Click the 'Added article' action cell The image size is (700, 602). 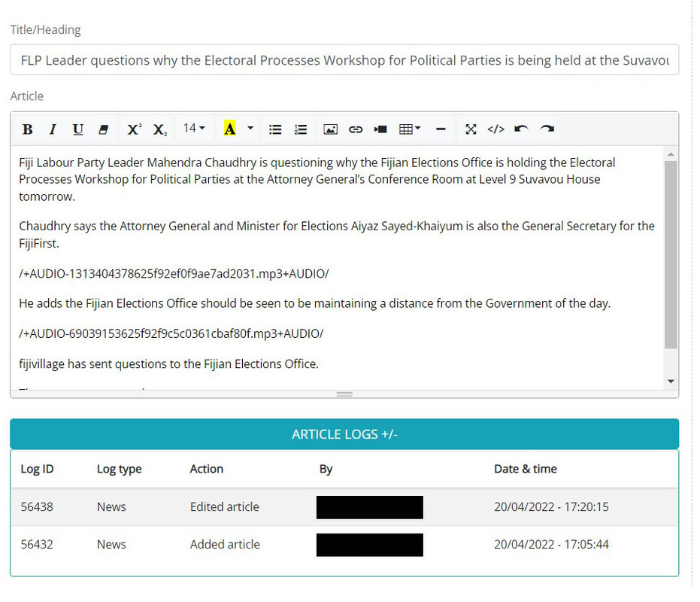coord(225,544)
